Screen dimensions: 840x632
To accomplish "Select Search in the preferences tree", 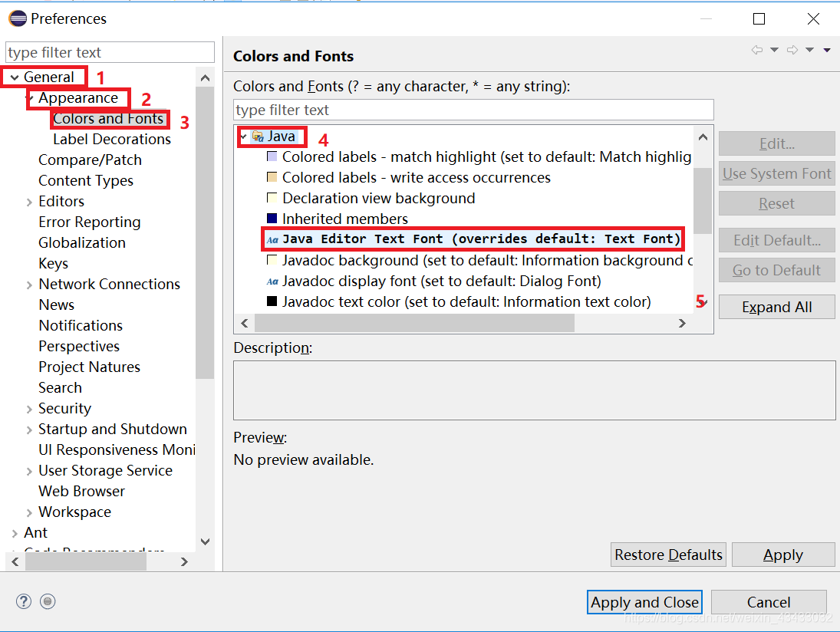I will (60, 388).
